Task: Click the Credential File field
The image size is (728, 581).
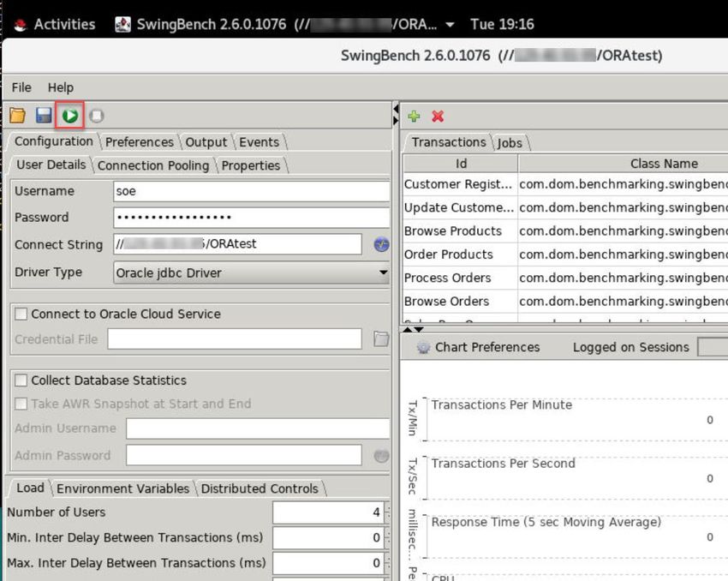Action: point(235,339)
